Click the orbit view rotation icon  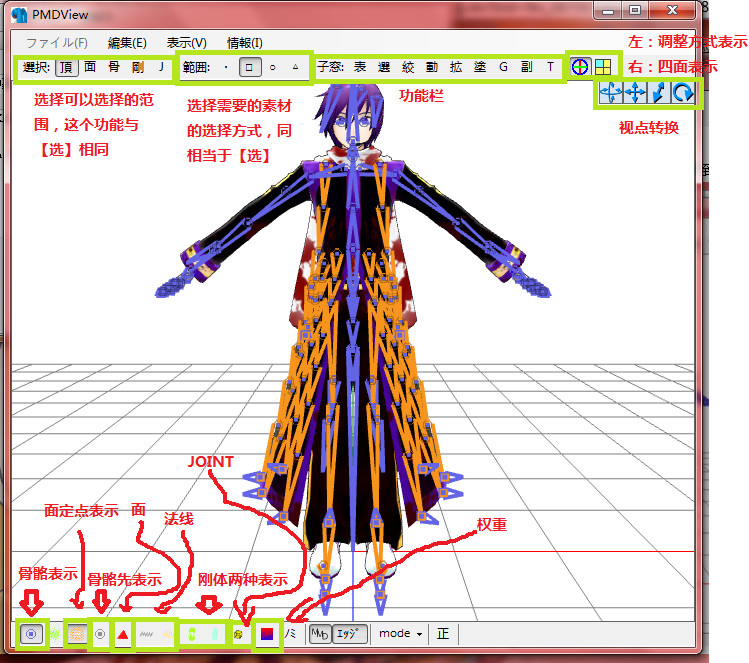pos(611,93)
